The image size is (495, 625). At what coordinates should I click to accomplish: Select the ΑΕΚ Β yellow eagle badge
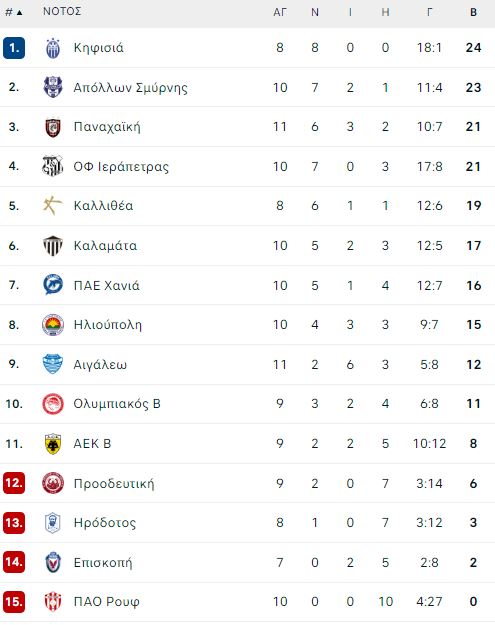click(x=53, y=444)
